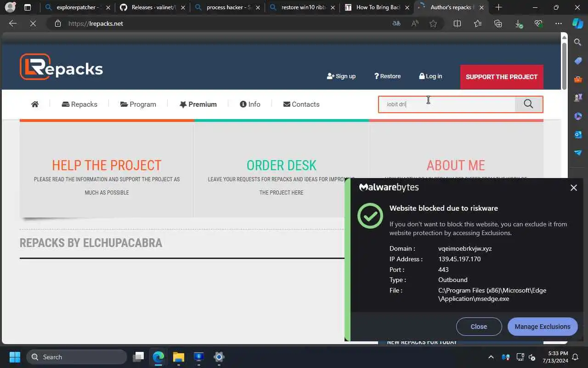Image resolution: width=588 pixels, height=368 pixels.
Task: Open the Premium menu item
Action: pos(198,104)
